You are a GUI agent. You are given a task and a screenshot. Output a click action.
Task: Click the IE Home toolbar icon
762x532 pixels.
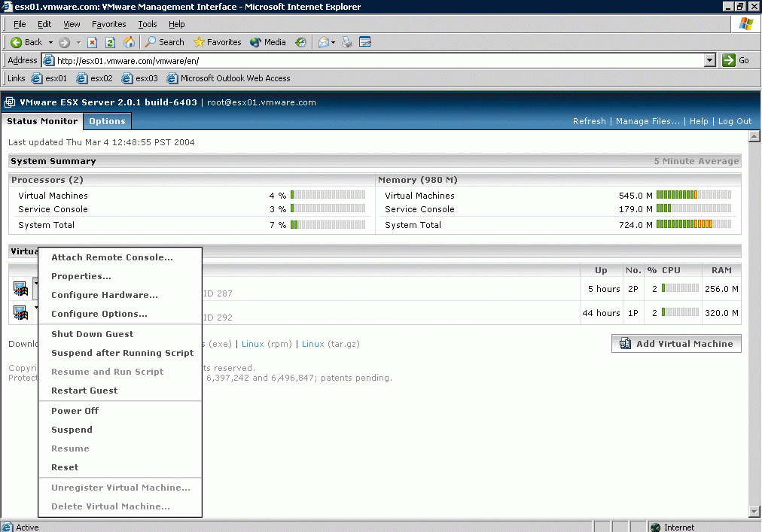(129, 42)
